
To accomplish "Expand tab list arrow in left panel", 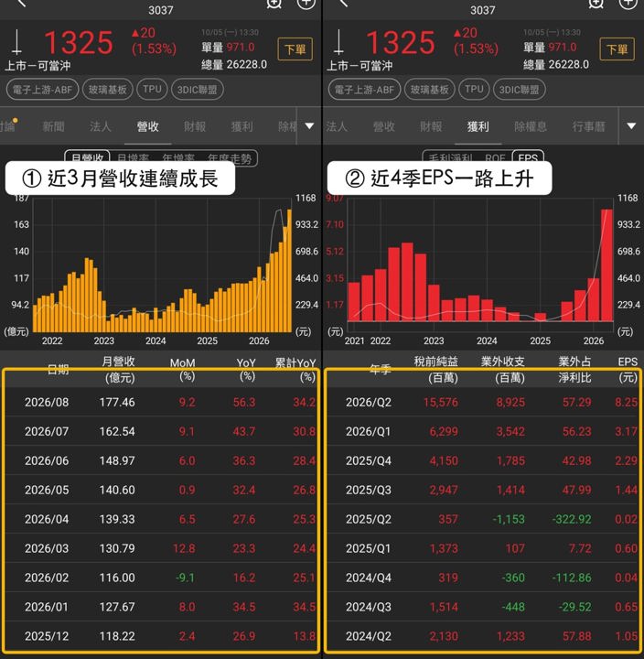I will click(x=309, y=126).
